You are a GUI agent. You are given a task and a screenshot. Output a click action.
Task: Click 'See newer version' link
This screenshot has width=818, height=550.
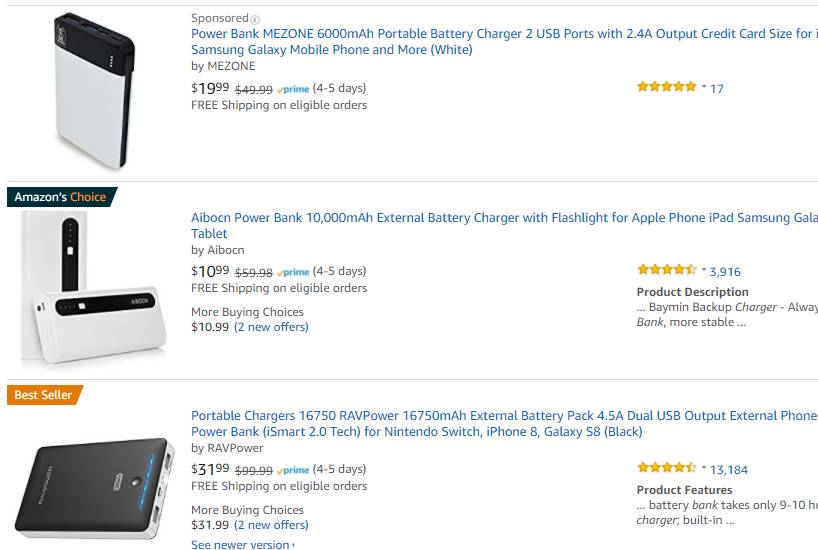[241, 545]
